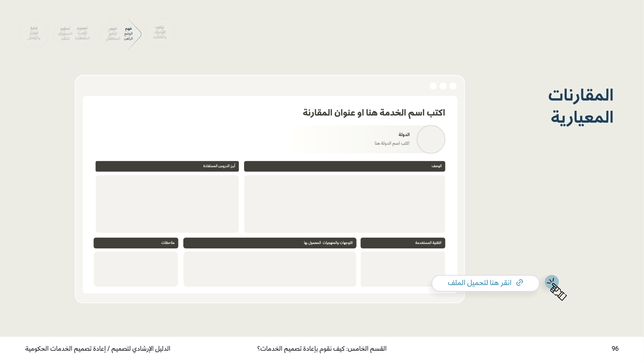
Task: Select the 'إدارة التغيير والتواصل' stage circle
Action: (x=34, y=33)
